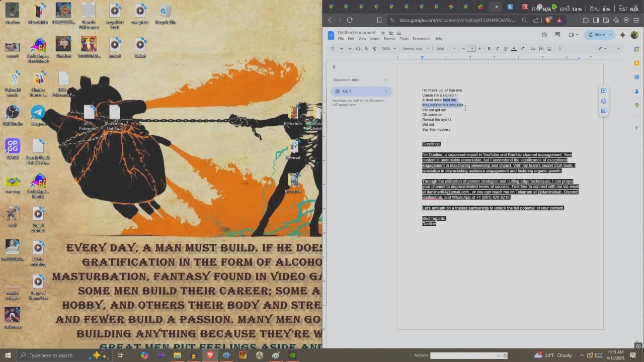Select Tab 1 in document tabs
Image resolution: width=644 pixels, height=362 pixels.
point(361,92)
